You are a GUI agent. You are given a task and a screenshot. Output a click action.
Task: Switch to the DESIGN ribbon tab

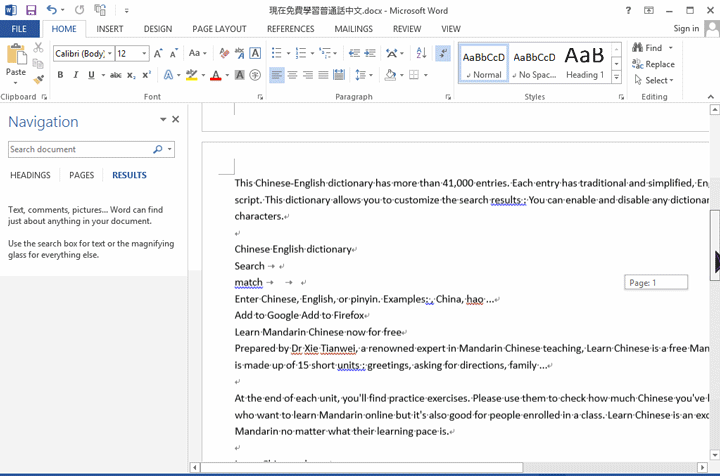[x=158, y=29]
